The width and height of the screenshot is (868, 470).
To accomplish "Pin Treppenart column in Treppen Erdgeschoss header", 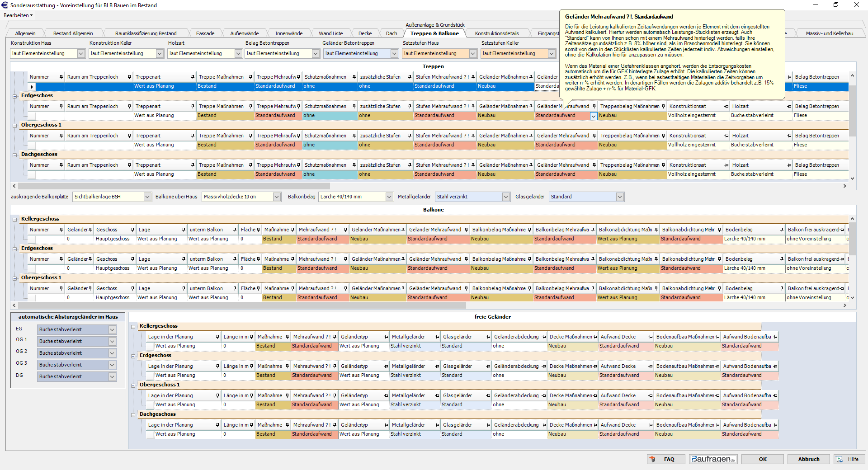I will pyautogui.click(x=193, y=107).
